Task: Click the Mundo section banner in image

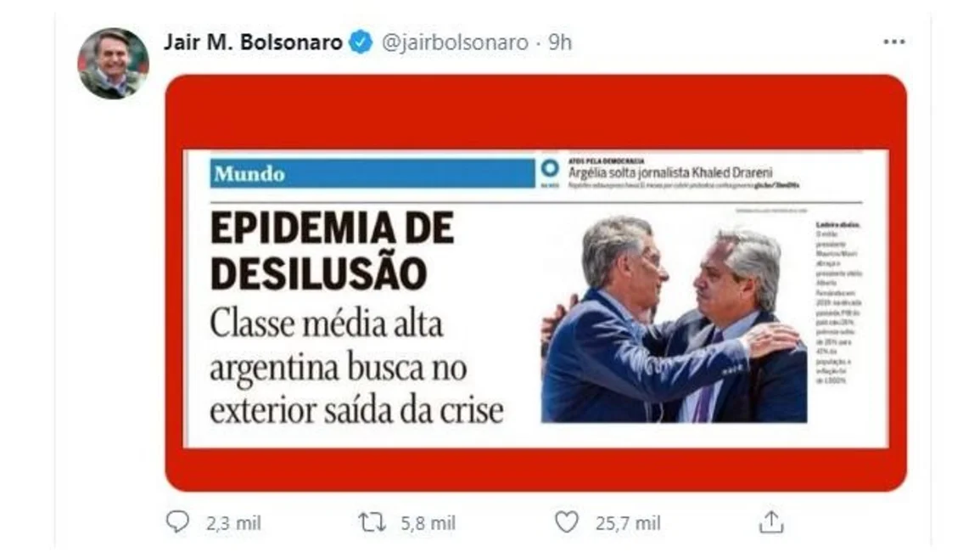Action: point(372,173)
